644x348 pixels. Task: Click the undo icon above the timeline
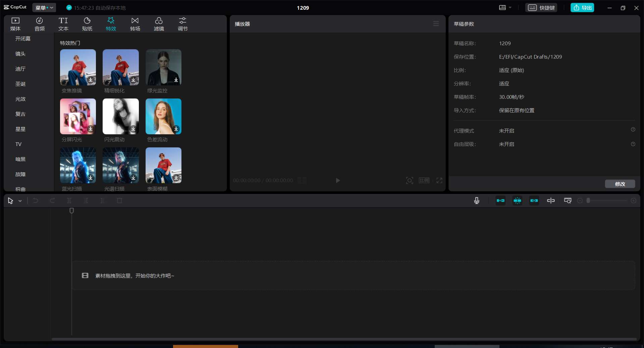pyautogui.click(x=35, y=201)
